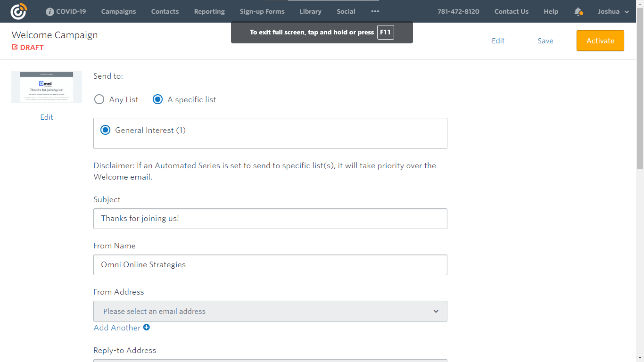Open the notifications bell
The height and width of the screenshot is (362, 644).
[578, 11]
